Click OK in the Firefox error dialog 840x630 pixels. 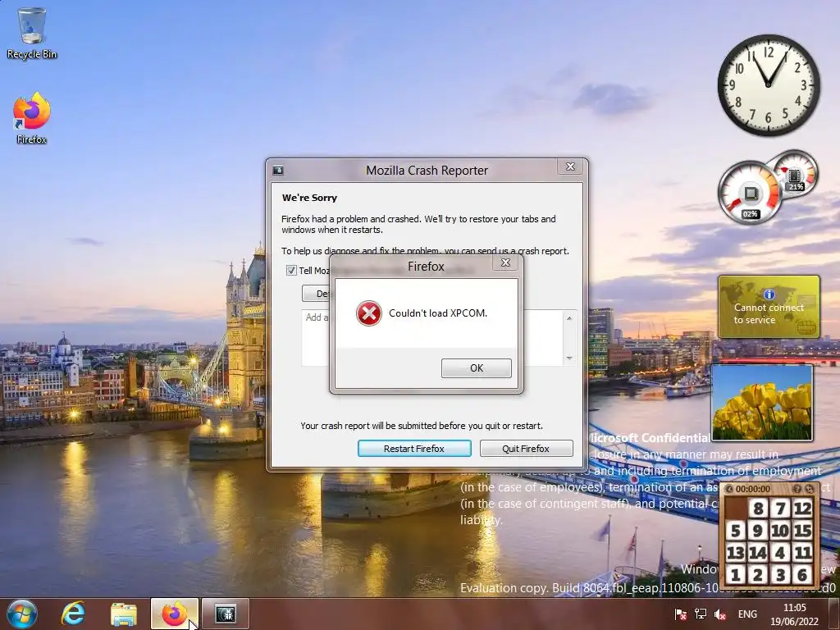tap(477, 368)
